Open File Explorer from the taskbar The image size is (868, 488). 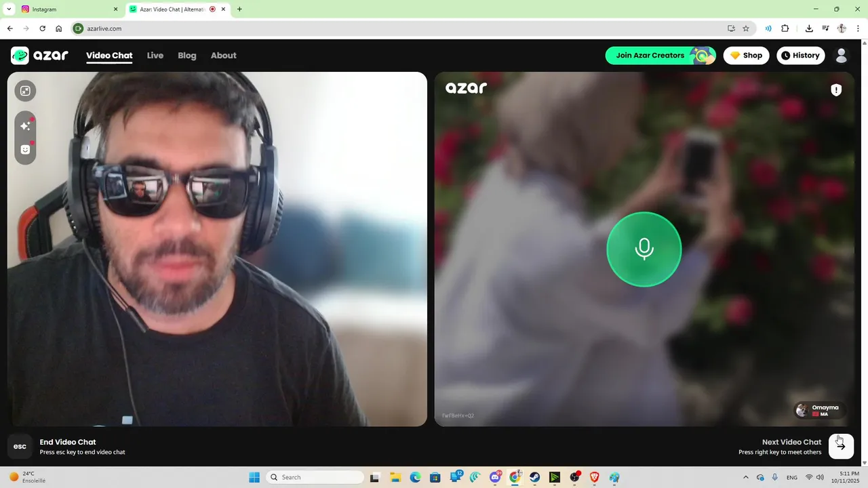click(395, 477)
